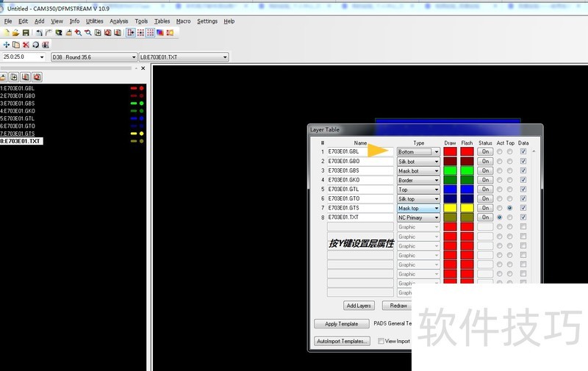588x371 pixels.
Task: Select Act radio for layer 8 TXT
Action: pos(500,218)
